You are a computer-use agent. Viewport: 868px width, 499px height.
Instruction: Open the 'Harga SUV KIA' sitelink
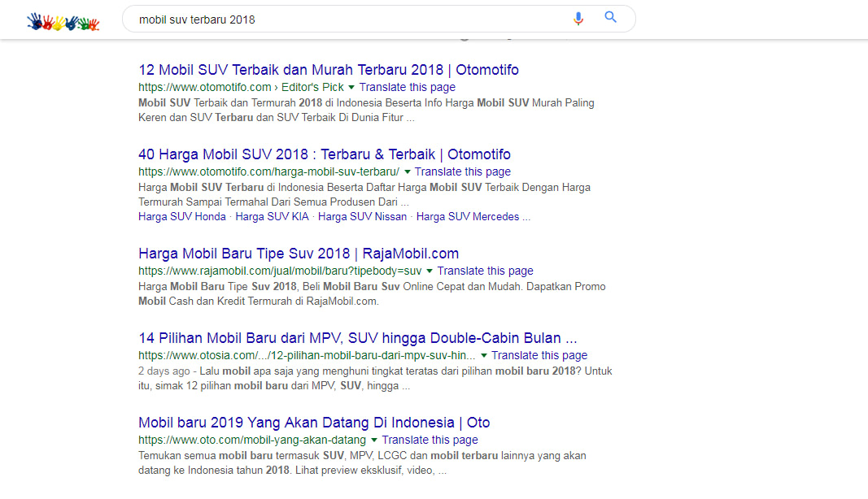click(x=272, y=217)
